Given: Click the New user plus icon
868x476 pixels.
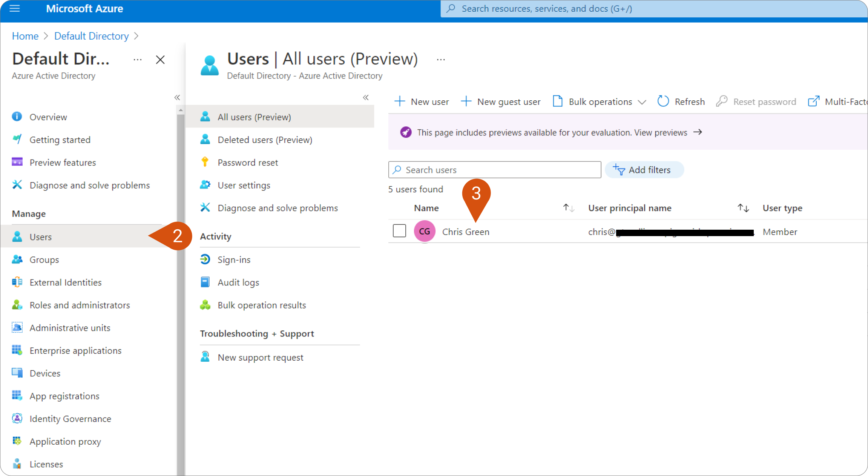Looking at the screenshot, I should (x=399, y=101).
